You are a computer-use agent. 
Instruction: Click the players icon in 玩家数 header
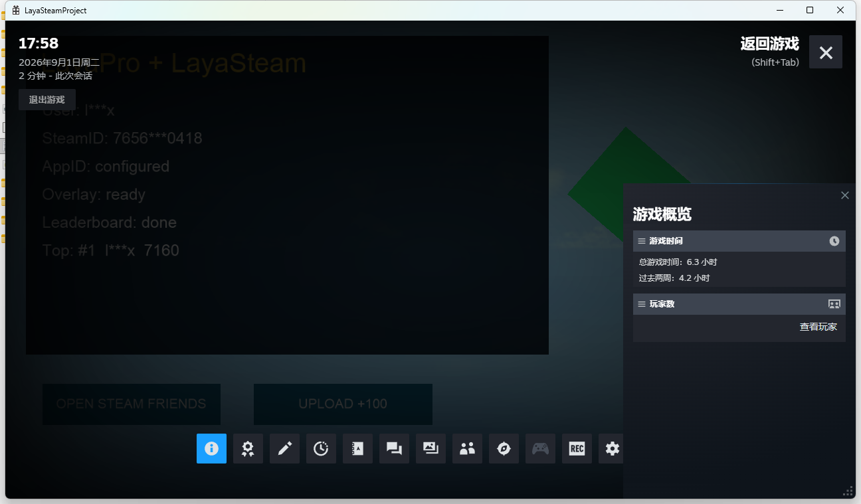coord(834,304)
